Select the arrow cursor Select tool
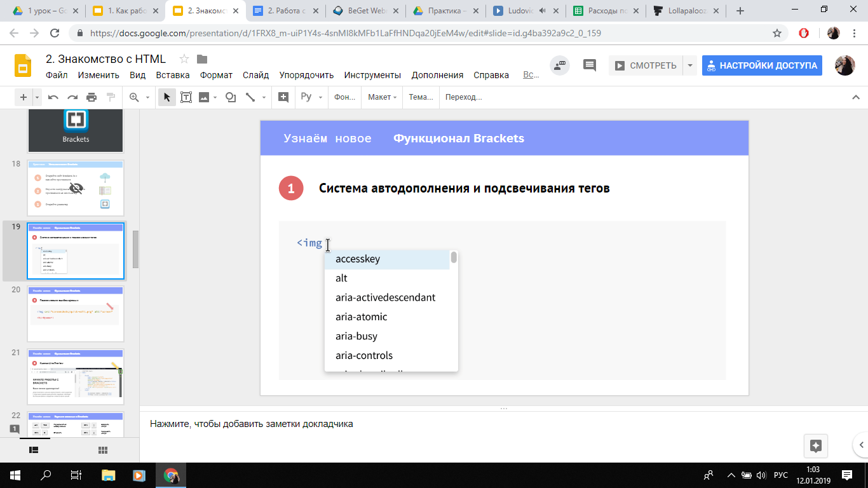Screen dimensions: 868x488 coord(167,97)
